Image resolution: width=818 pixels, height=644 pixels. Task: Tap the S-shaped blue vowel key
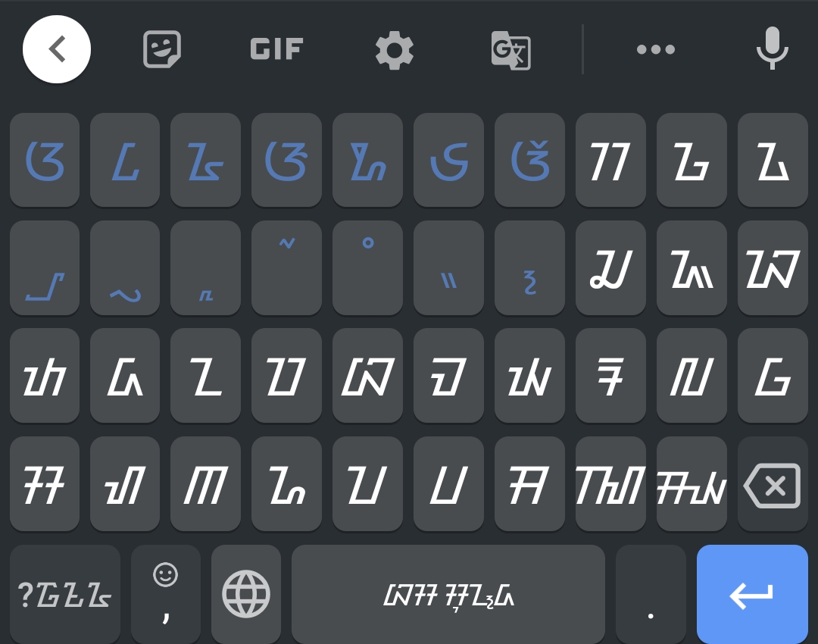click(x=448, y=160)
